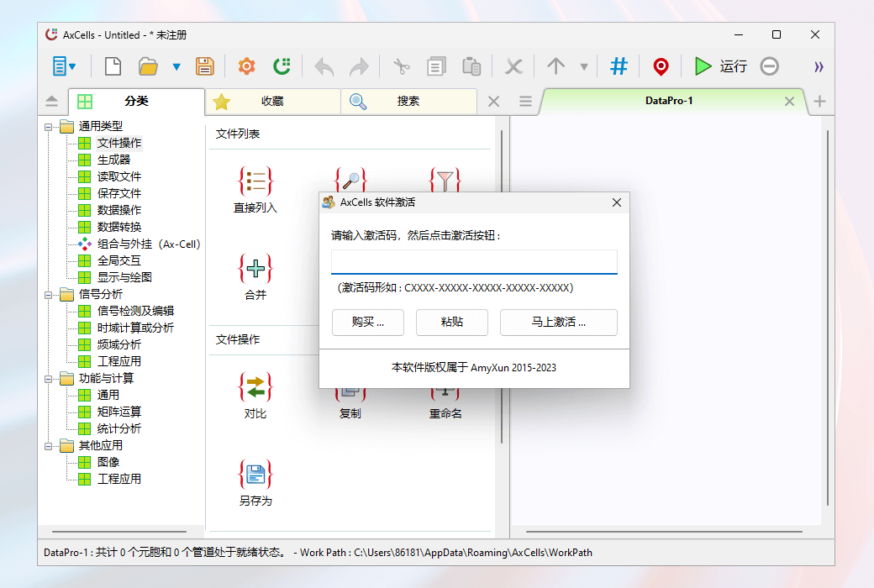
Task: Expand the dropdown arrow beside the open-folder icon
Action: click(177, 66)
